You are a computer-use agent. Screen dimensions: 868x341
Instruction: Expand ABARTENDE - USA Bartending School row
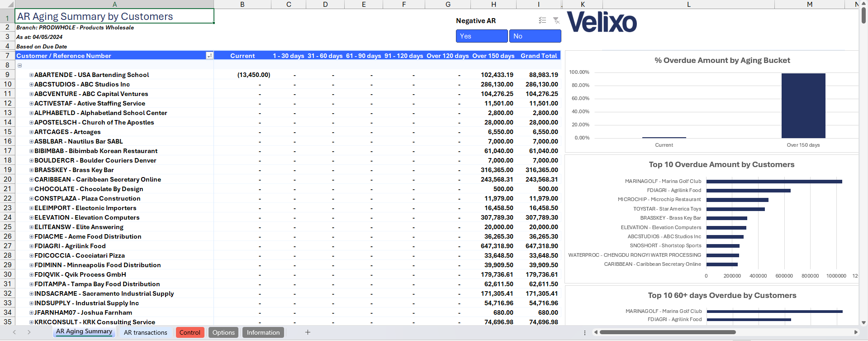tap(32, 75)
